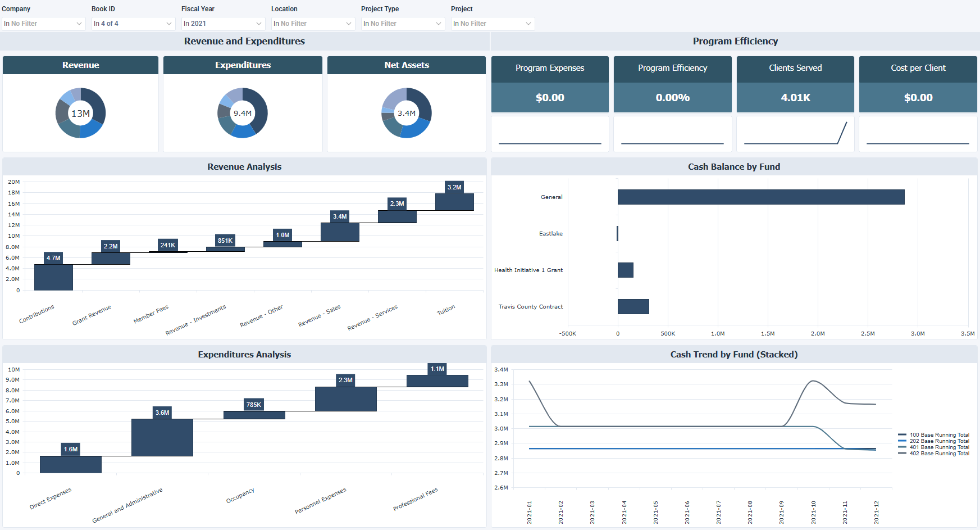
Task: Click the Health Initiative 1 Grant bar
Action: click(x=626, y=270)
